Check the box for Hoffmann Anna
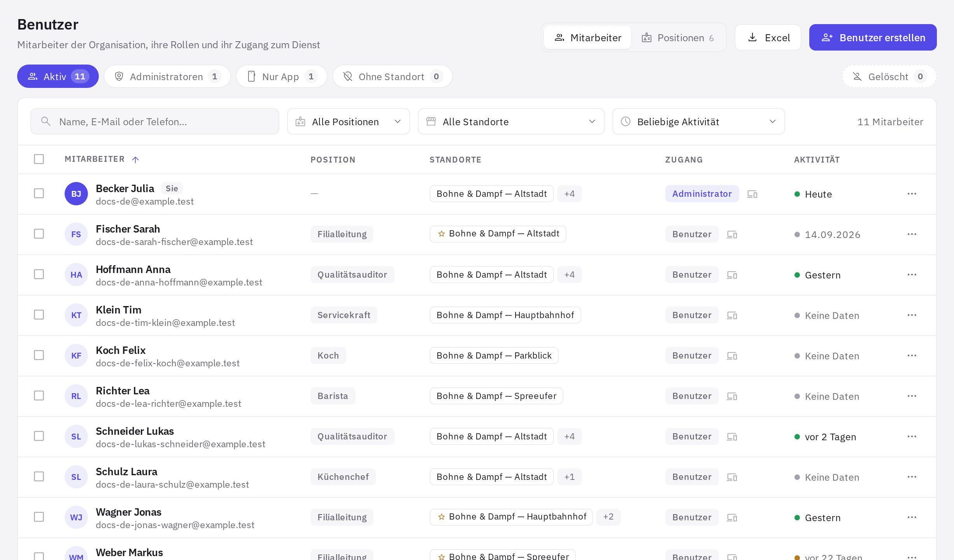Image resolution: width=954 pixels, height=560 pixels. (39, 274)
